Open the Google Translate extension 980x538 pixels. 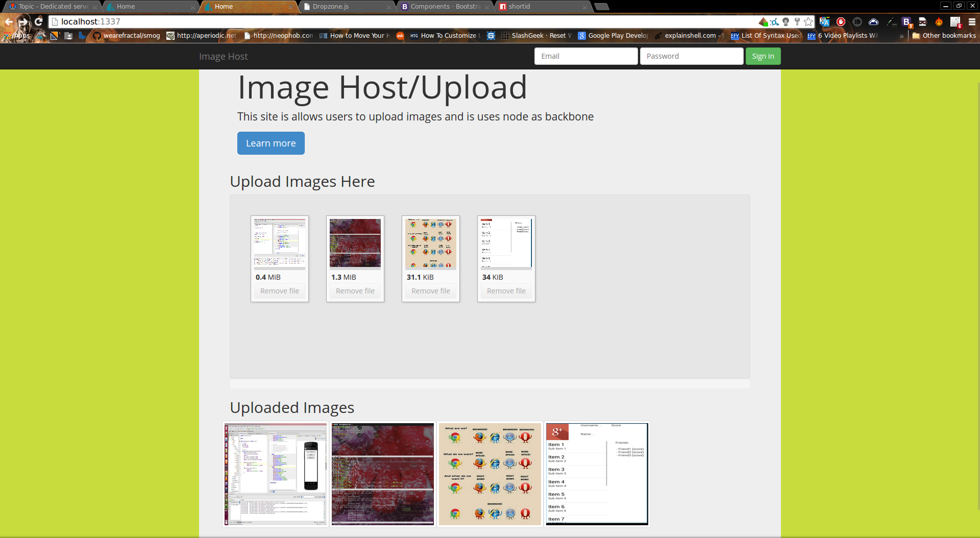tap(824, 21)
